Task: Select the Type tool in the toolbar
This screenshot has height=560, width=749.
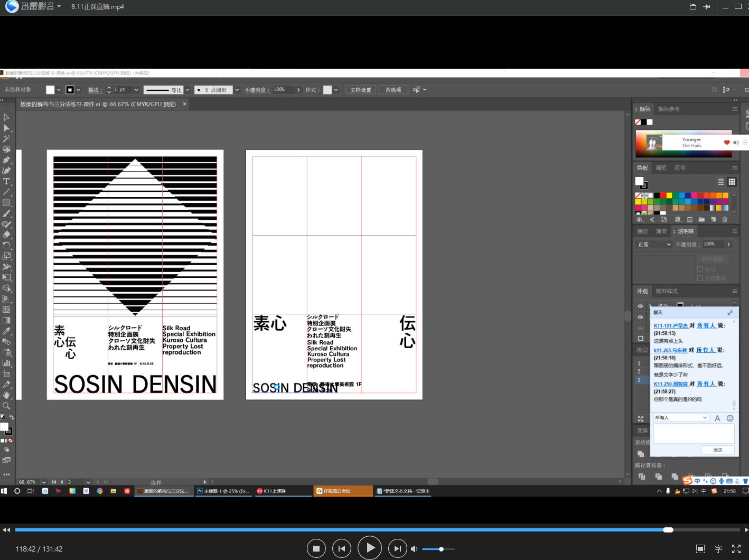Action: pyautogui.click(x=6, y=181)
